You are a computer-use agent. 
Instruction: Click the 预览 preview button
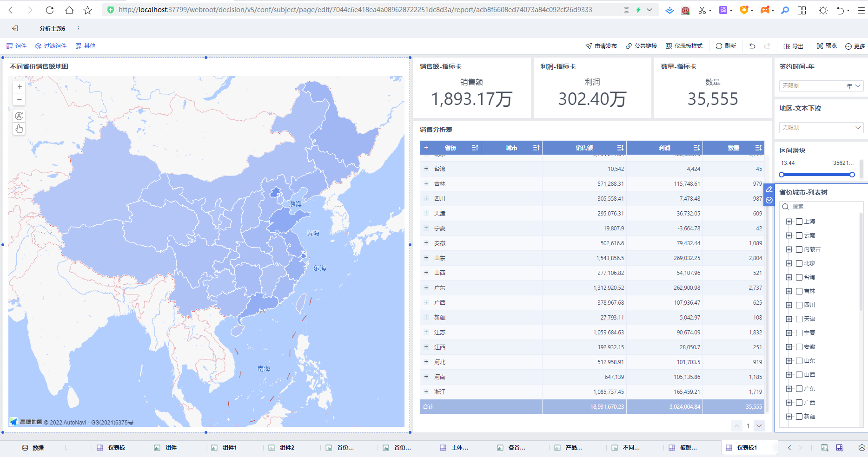[x=827, y=46]
